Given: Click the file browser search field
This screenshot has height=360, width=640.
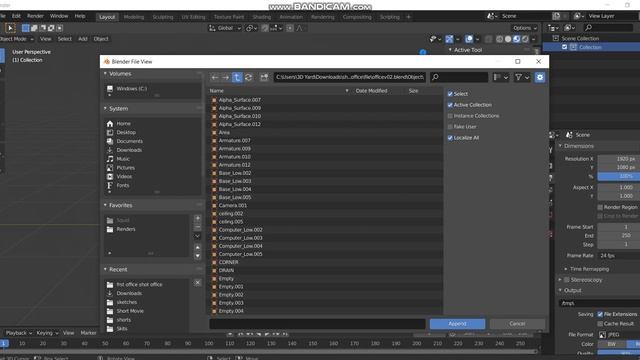Looking at the screenshot, I should tap(459, 77).
